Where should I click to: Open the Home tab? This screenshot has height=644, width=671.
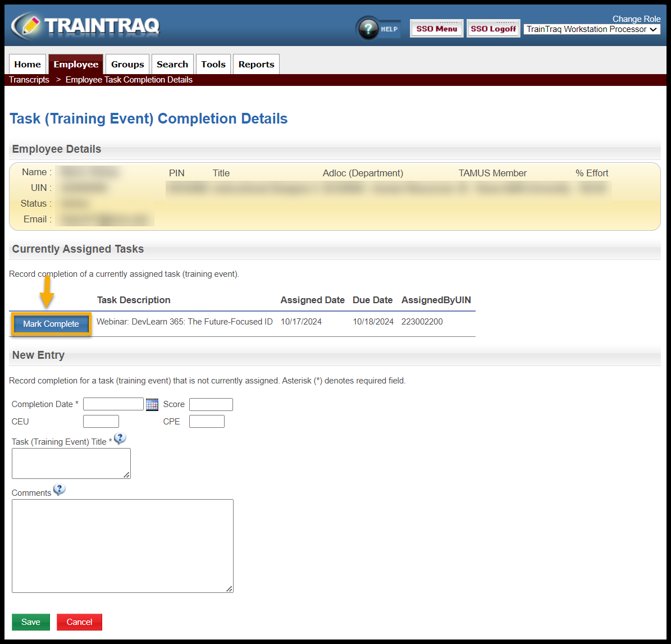[x=28, y=64]
